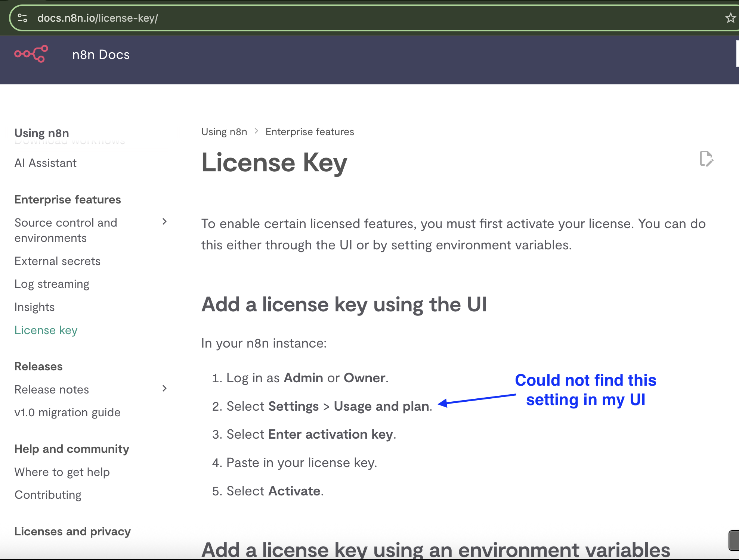Image resolution: width=739 pixels, height=560 pixels.
Task: Expand Source control and environments chevron
Action: click(164, 222)
